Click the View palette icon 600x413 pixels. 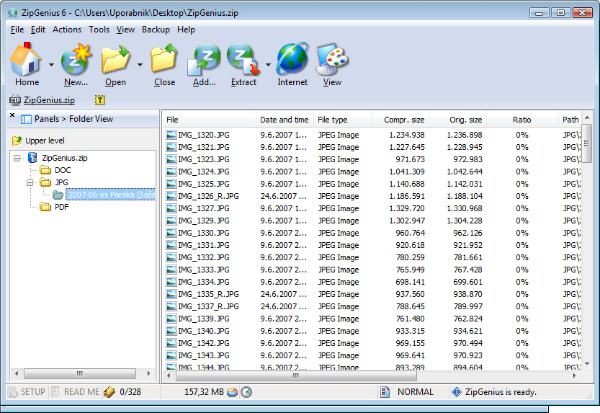(332, 62)
